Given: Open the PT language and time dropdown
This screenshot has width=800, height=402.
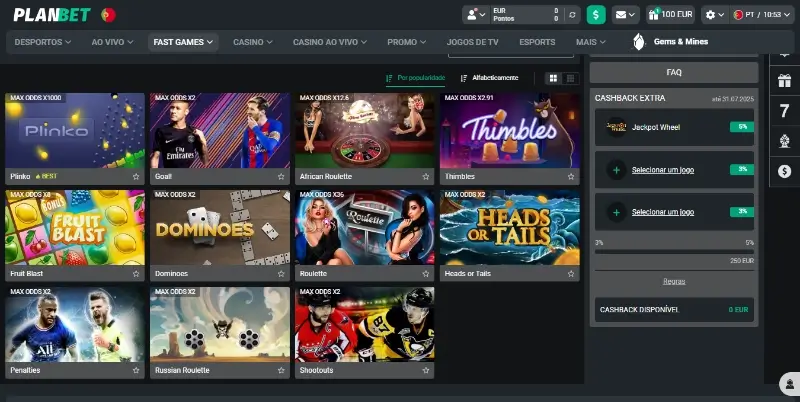Looking at the screenshot, I should click(762, 15).
